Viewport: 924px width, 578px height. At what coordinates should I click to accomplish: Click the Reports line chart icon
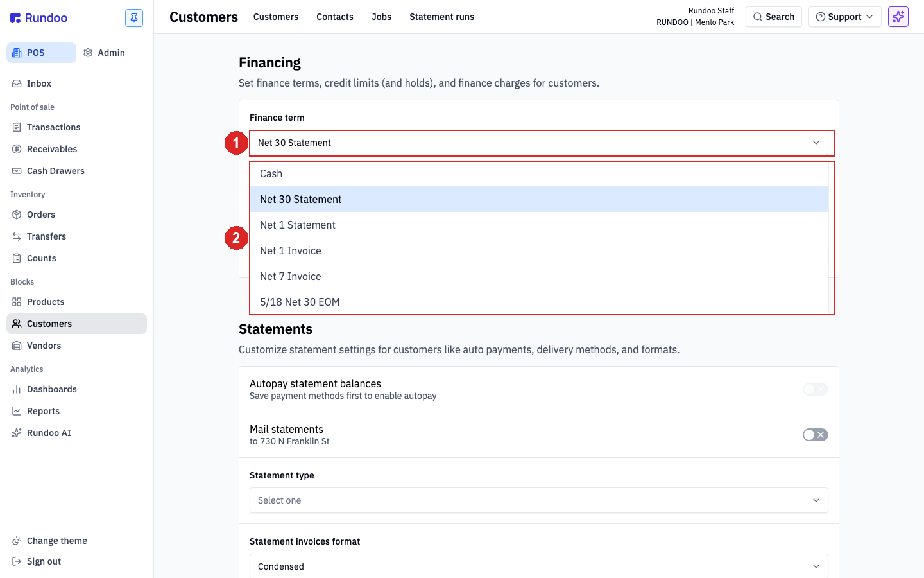(x=17, y=411)
